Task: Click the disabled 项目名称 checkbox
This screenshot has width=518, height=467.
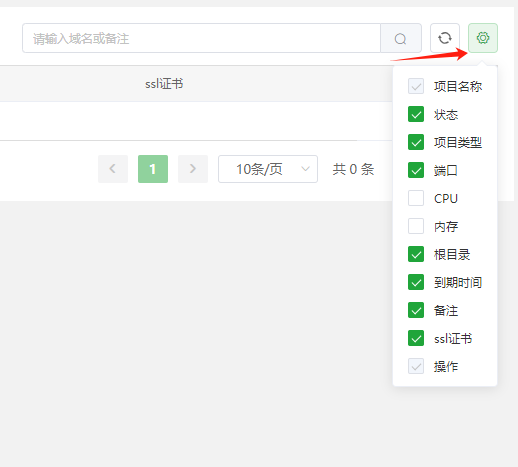Action: tap(416, 86)
